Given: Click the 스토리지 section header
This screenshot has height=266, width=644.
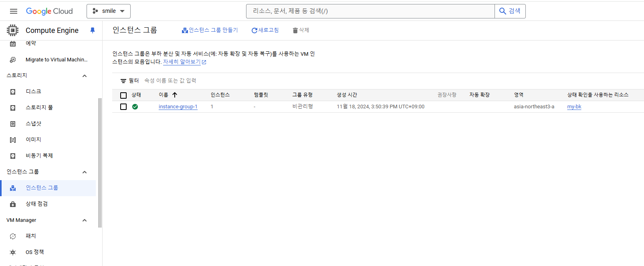Looking at the screenshot, I should 17,75.
